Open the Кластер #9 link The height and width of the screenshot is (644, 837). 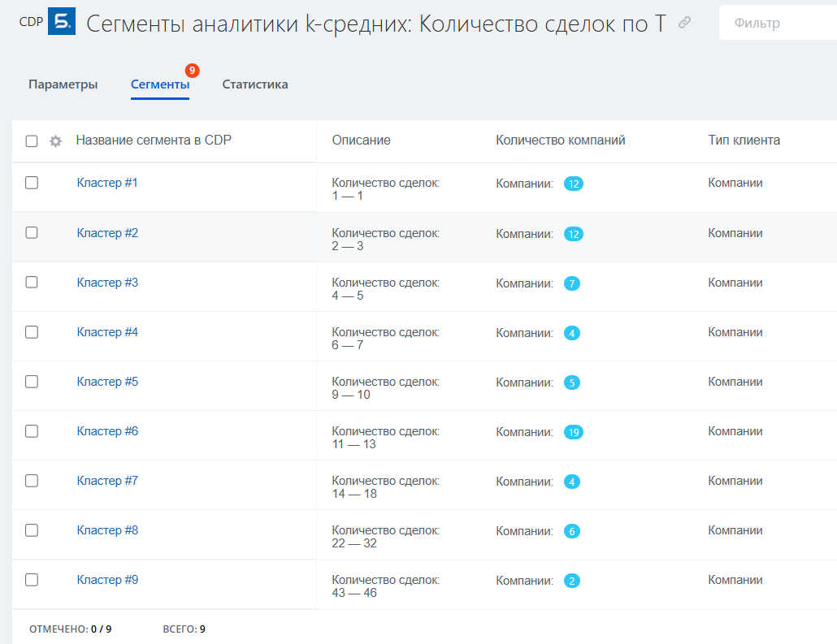tap(107, 580)
